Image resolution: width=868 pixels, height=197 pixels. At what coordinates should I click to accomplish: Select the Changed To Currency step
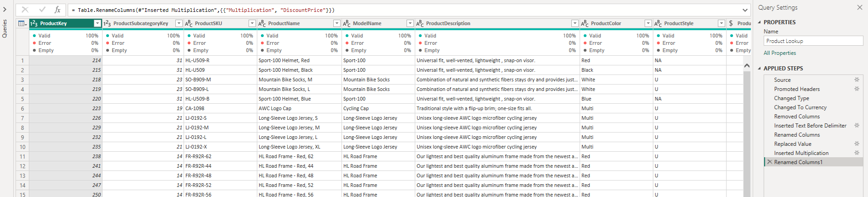800,107
